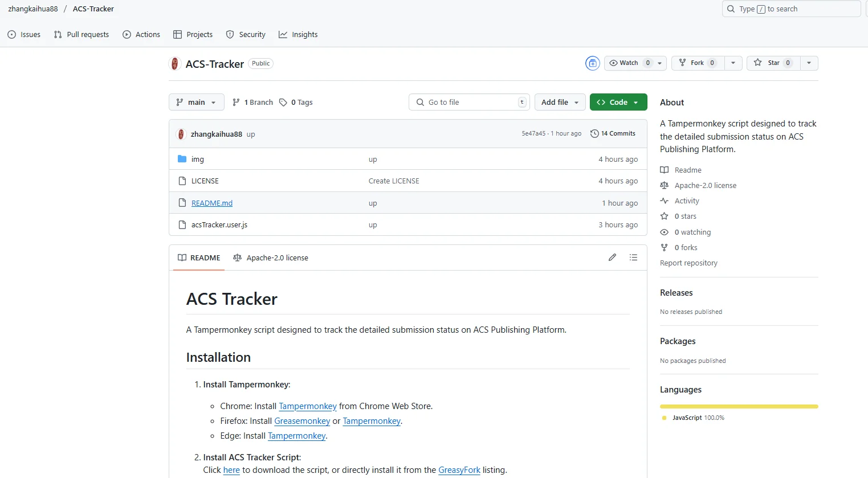Open the Activity link in About

tap(680, 201)
